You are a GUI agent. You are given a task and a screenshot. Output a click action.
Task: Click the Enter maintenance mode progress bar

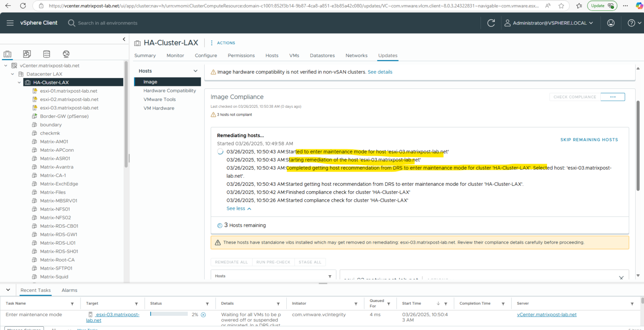click(x=169, y=313)
